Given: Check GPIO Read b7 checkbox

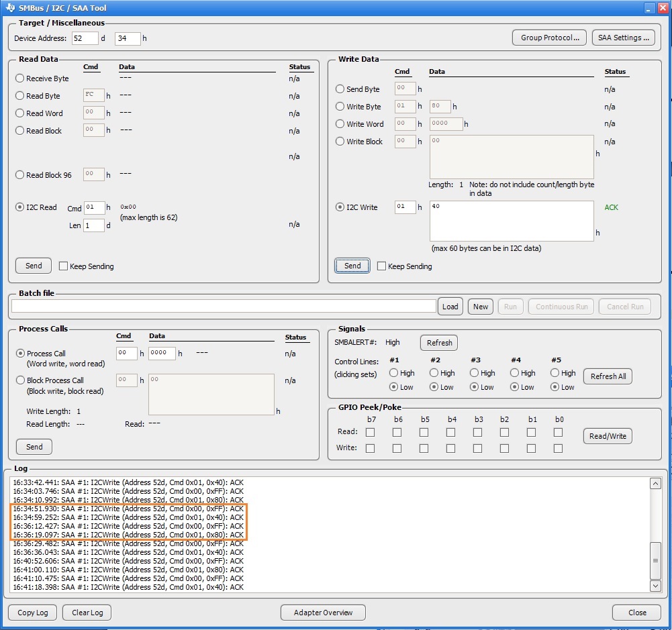Looking at the screenshot, I should pyautogui.click(x=371, y=432).
